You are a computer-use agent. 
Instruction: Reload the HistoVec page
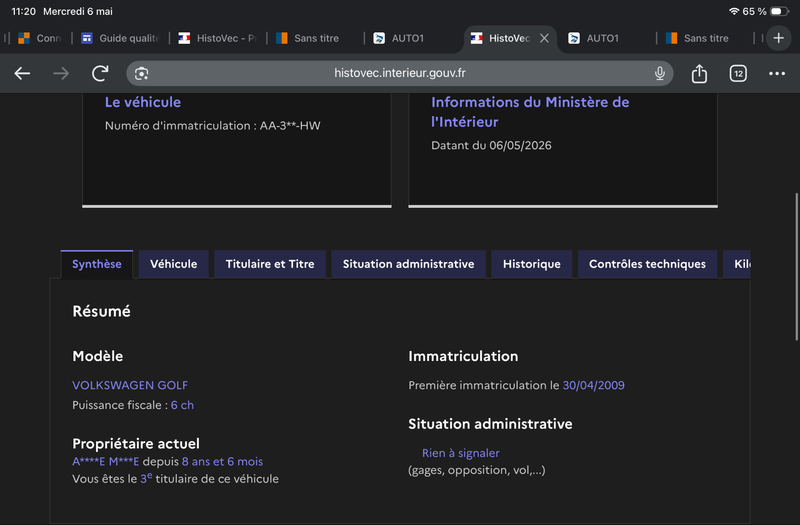coord(100,73)
